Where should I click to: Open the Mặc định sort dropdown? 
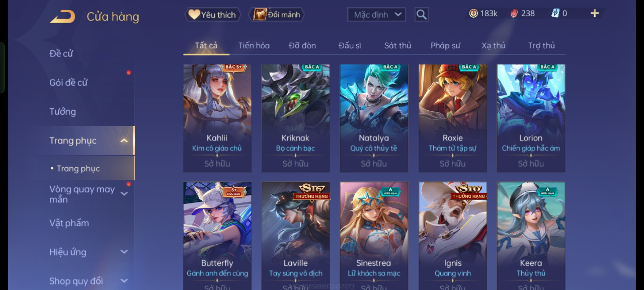(376, 15)
